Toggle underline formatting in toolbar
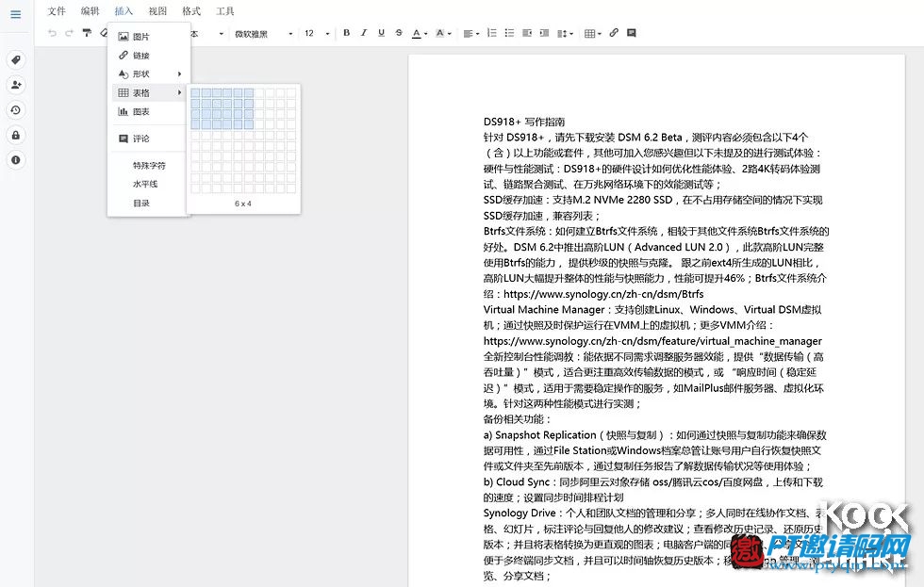 (x=381, y=33)
